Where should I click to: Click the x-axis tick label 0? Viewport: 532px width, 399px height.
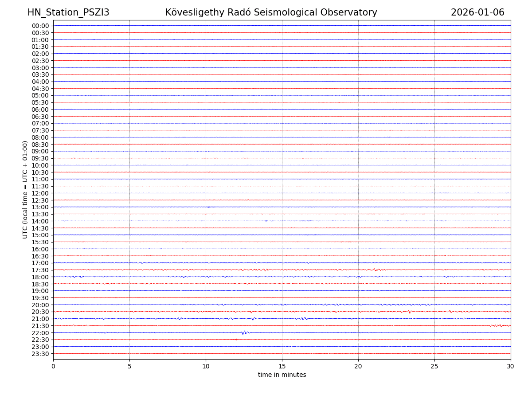[x=53, y=366]
